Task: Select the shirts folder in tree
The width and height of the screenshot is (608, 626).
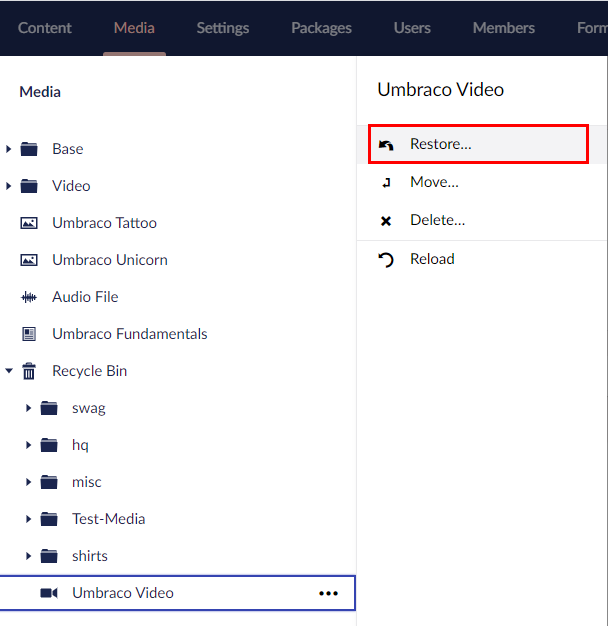Action: tap(89, 556)
